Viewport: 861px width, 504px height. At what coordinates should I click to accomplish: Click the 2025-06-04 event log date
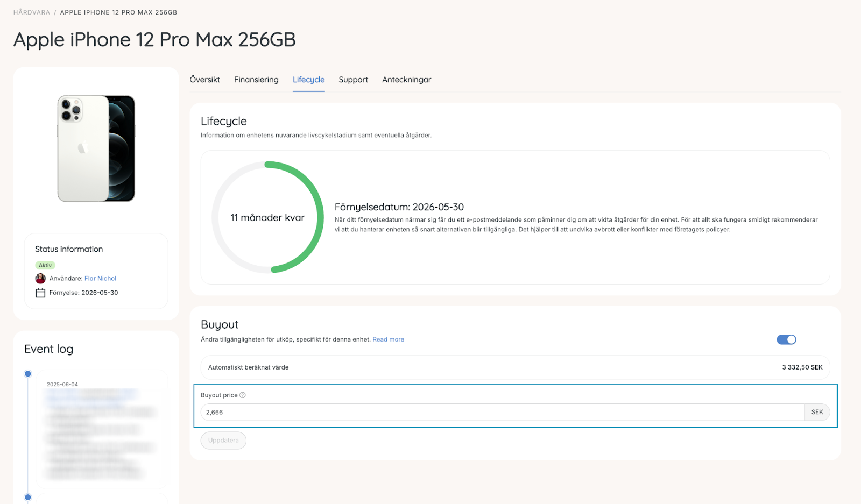point(62,385)
